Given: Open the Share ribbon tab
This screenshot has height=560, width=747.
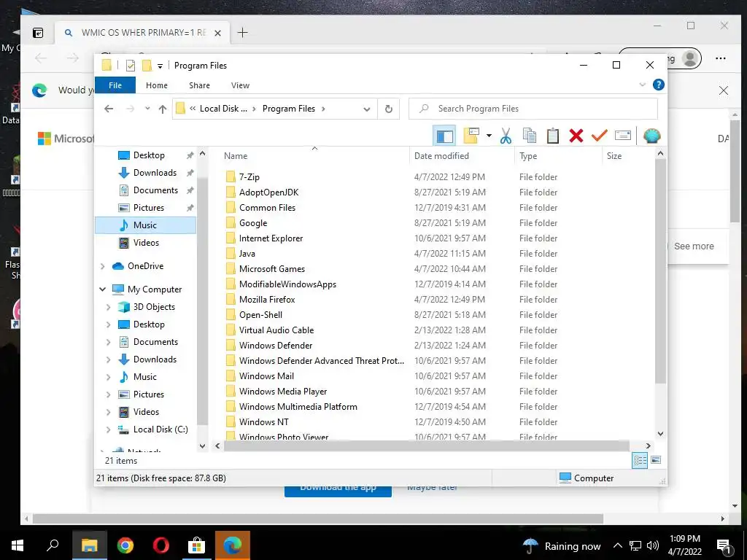Looking at the screenshot, I should coord(199,85).
